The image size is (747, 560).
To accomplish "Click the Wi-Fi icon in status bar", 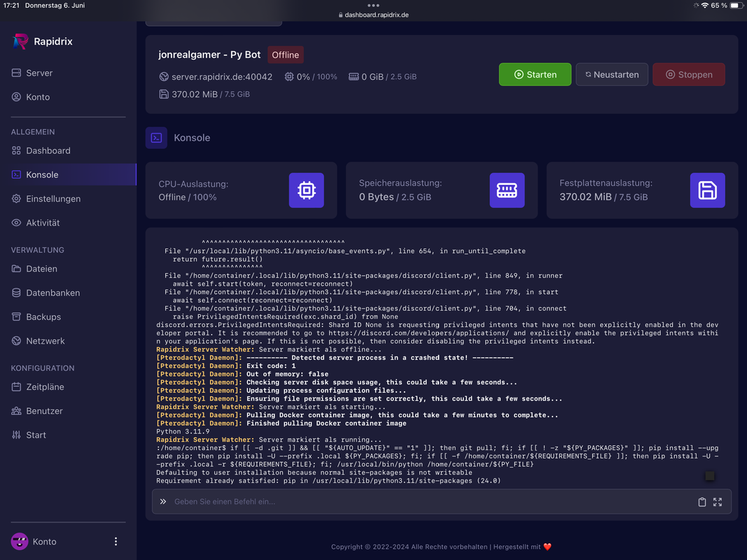I will coord(704,6).
